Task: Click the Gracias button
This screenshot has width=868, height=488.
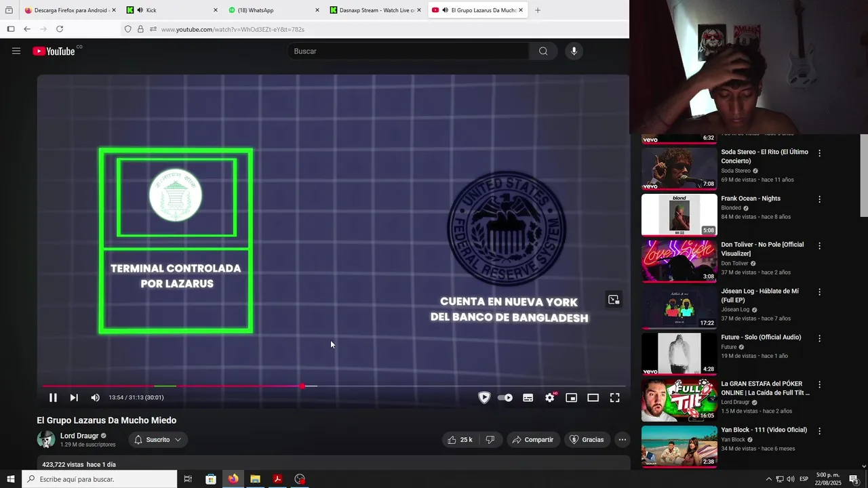Action: [x=586, y=440]
